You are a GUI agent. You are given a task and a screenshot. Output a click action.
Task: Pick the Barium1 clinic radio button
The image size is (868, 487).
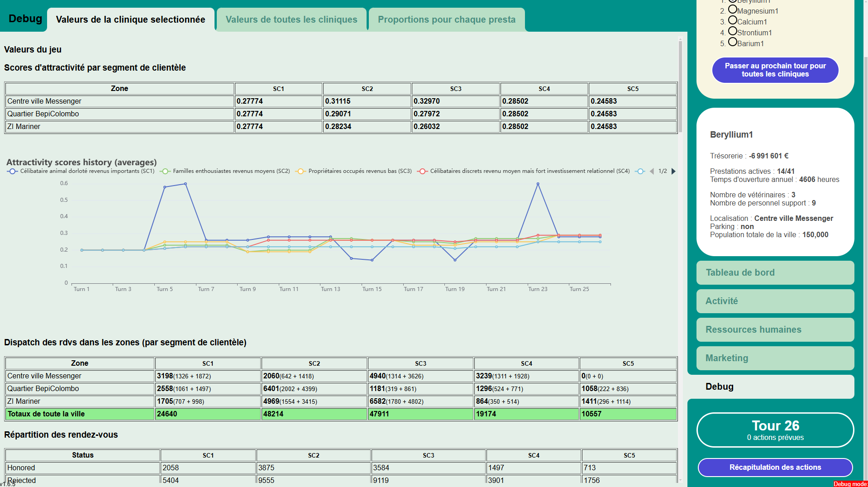point(732,42)
